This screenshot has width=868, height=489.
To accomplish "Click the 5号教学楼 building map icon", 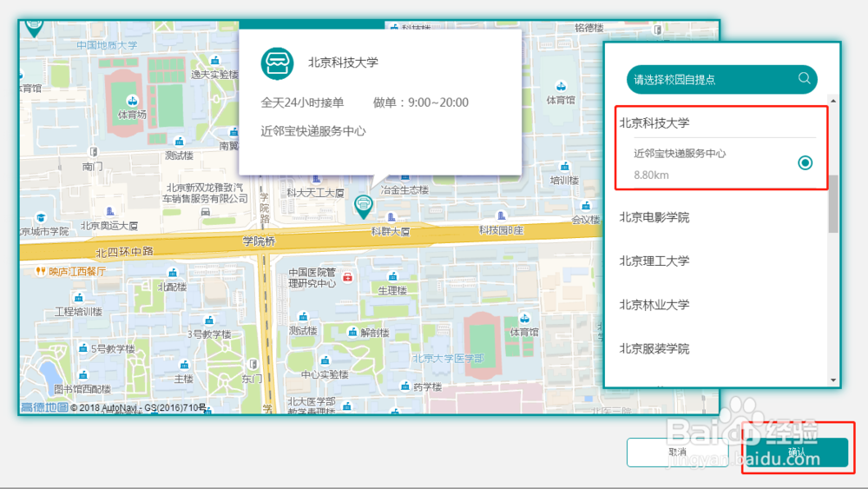I will [x=83, y=347].
